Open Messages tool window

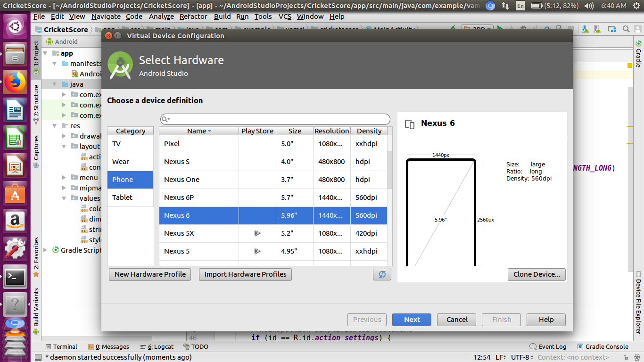108,346
